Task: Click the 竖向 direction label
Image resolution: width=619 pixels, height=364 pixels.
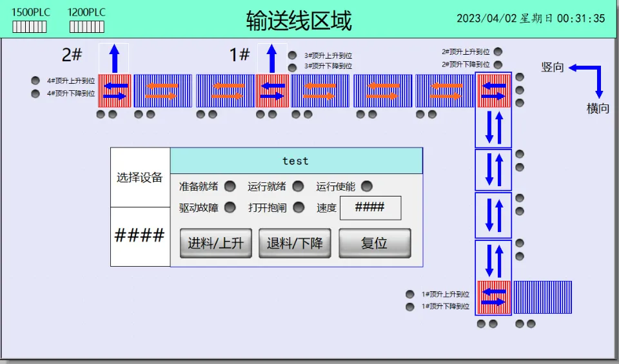Action: click(x=553, y=67)
